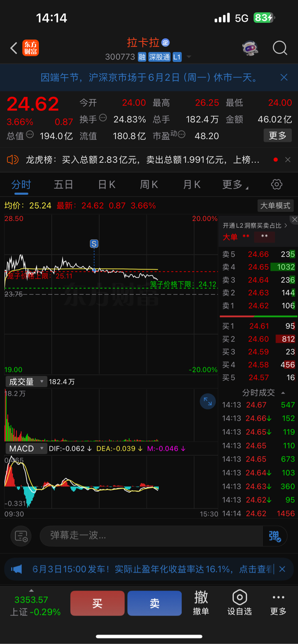This screenshot has height=644, width=298.
Task: Open the 龙虎榜 buy/sell amount news
Action: [x=142, y=160]
